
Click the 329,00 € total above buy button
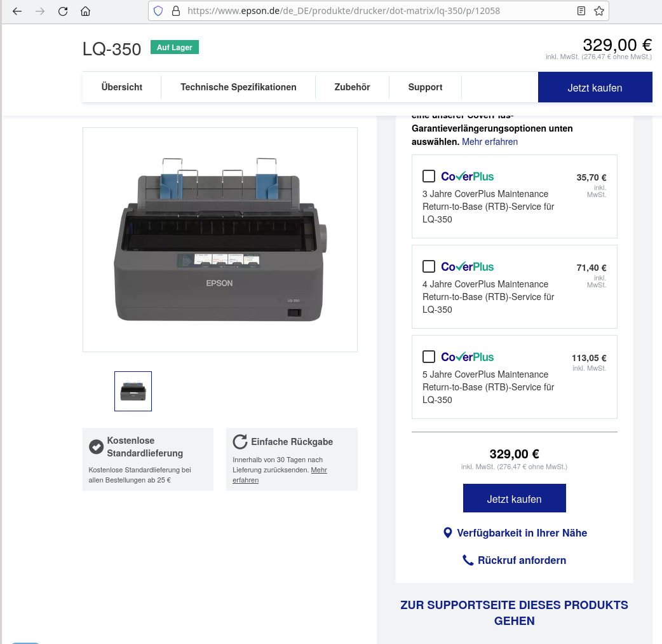(514, 454)
